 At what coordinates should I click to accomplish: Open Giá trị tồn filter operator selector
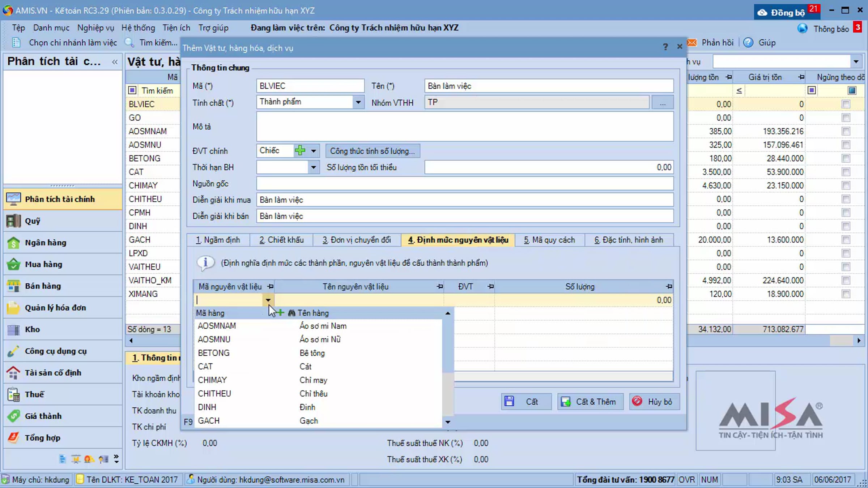tap(739, 90)
